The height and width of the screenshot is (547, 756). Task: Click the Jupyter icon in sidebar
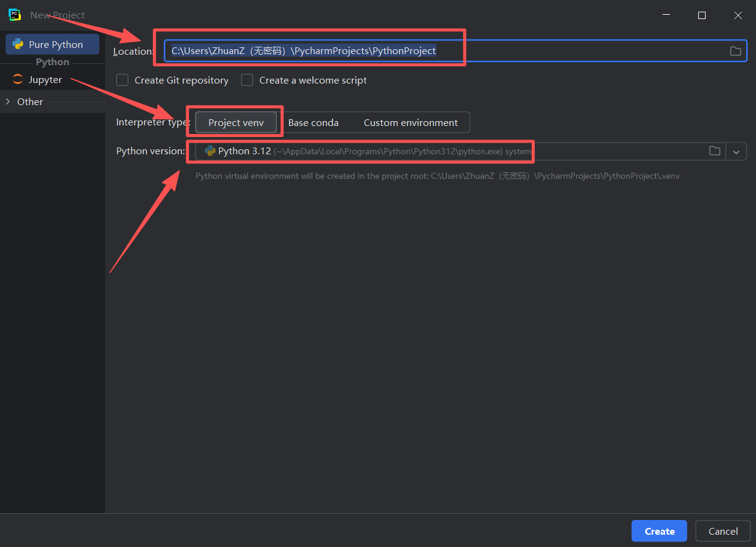[17, 80]
